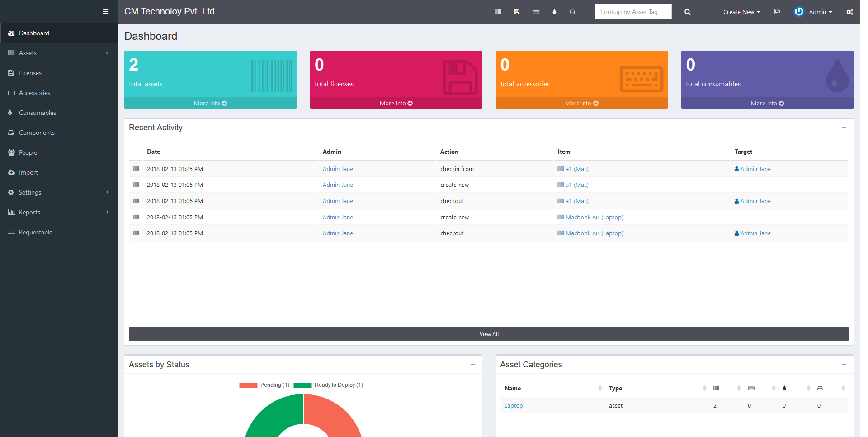Click More Info on total consumables card

coord(767,103)
